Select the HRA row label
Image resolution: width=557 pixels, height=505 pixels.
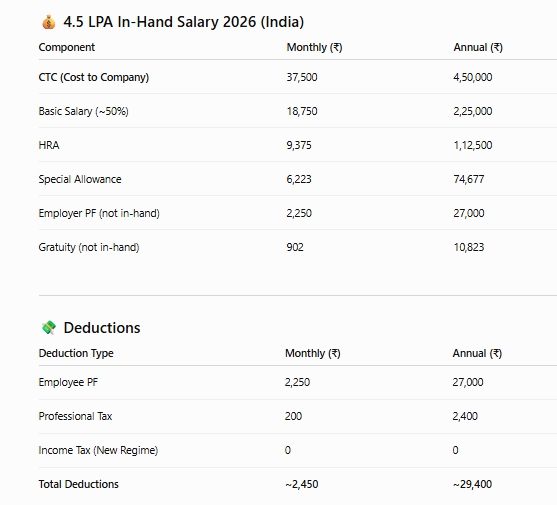click(49, 145)
